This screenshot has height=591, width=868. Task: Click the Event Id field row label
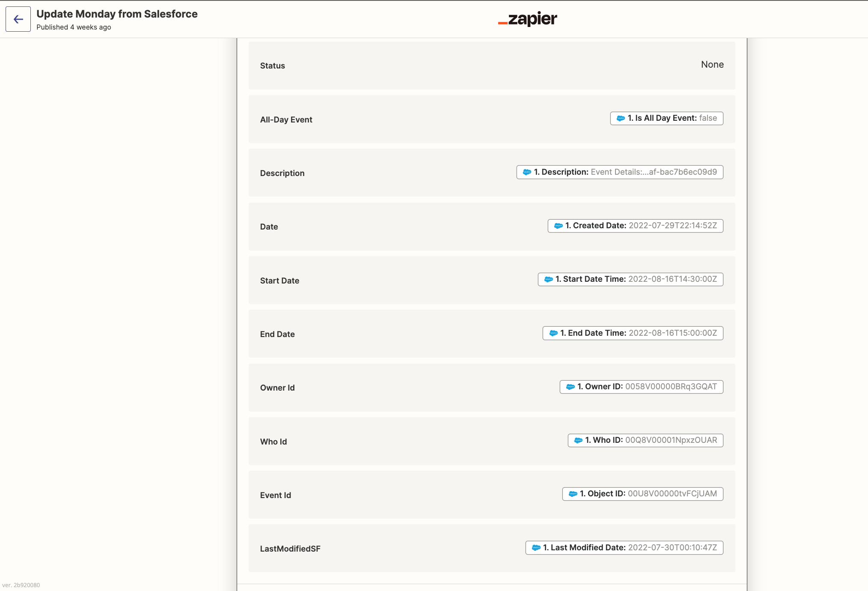(x=275, y=495)
